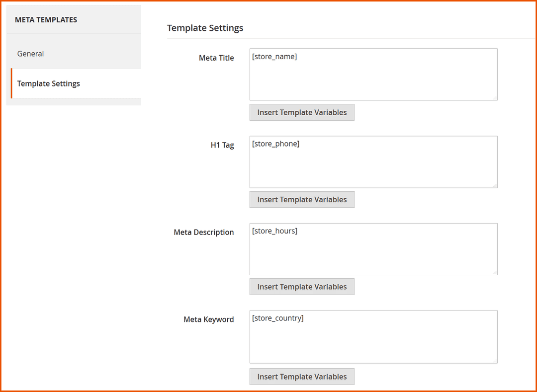Click the Meta Keyword textarea resize grip
This screenshot has height=392, width=537.
click(495, 360)
